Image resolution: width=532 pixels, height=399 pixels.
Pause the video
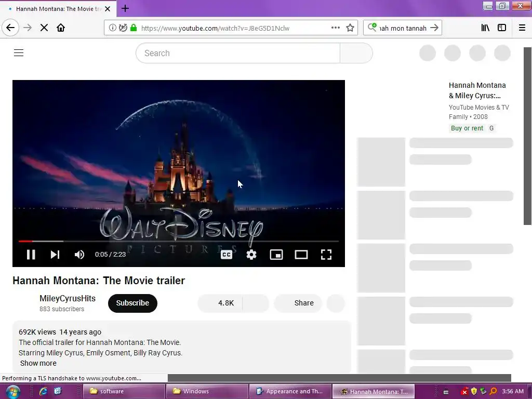pos(31,255)
